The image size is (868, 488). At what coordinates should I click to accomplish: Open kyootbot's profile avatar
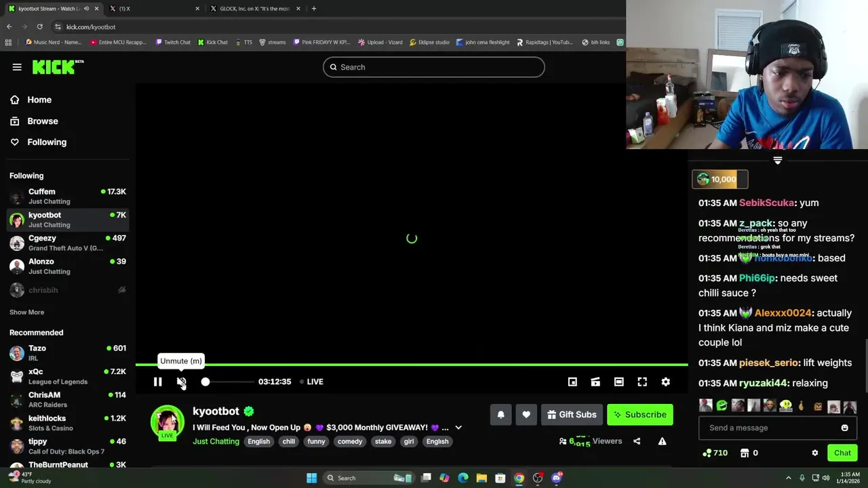point(167,422)
